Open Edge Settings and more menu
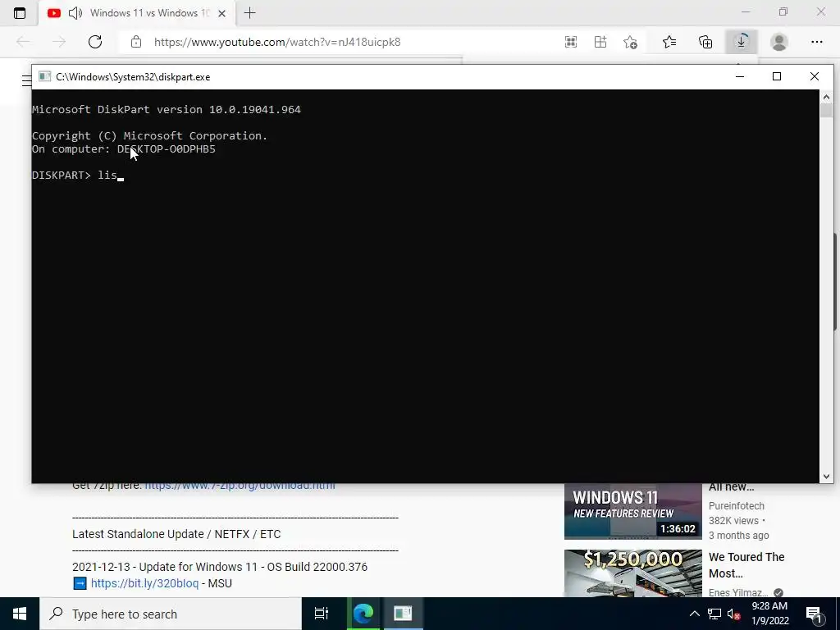 (816, 42)
